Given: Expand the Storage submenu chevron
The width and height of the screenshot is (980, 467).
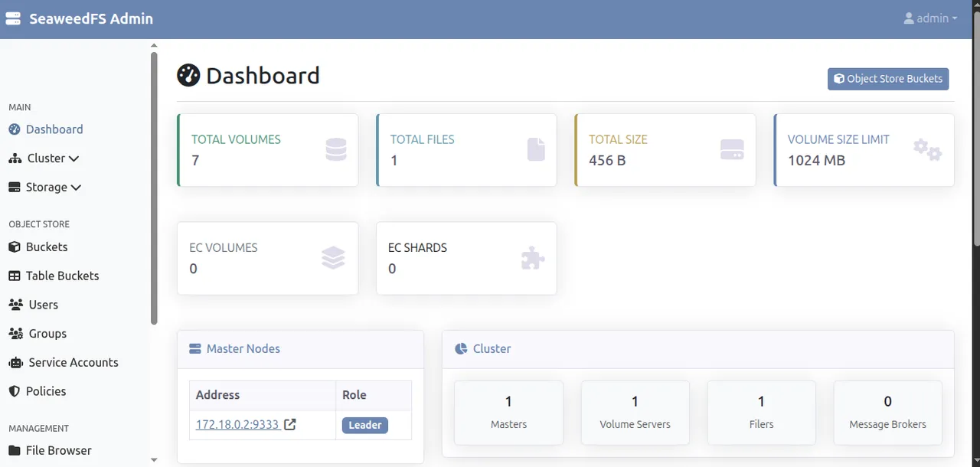Looking at the screenshot, I should (x=77, y=188).
